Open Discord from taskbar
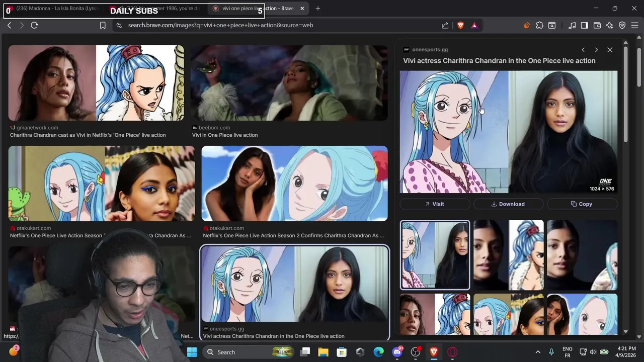 (x=397, y=352)
